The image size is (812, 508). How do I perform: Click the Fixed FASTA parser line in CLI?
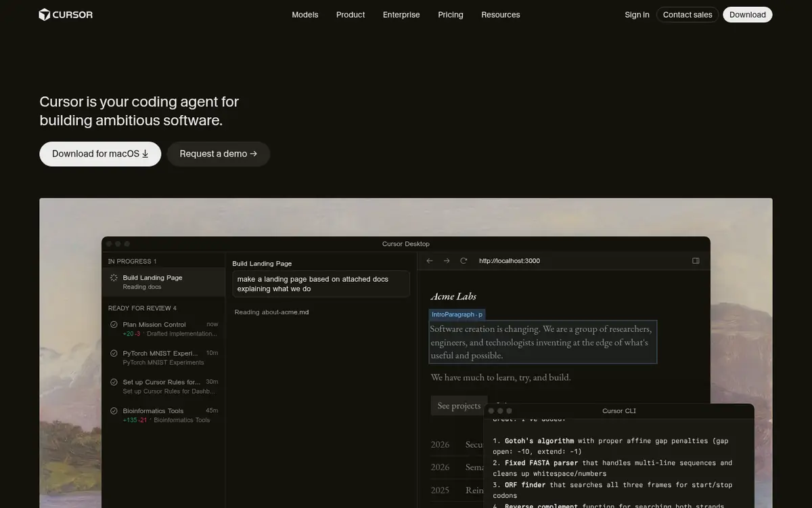click(x=612, y=468)
